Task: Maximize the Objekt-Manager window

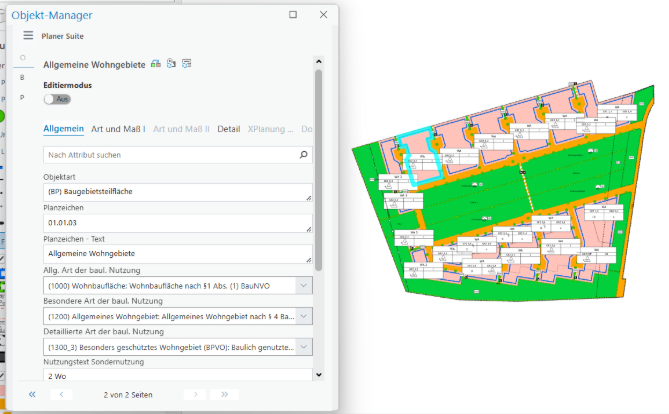Action: pyautogui.click(x=292, y=15)
